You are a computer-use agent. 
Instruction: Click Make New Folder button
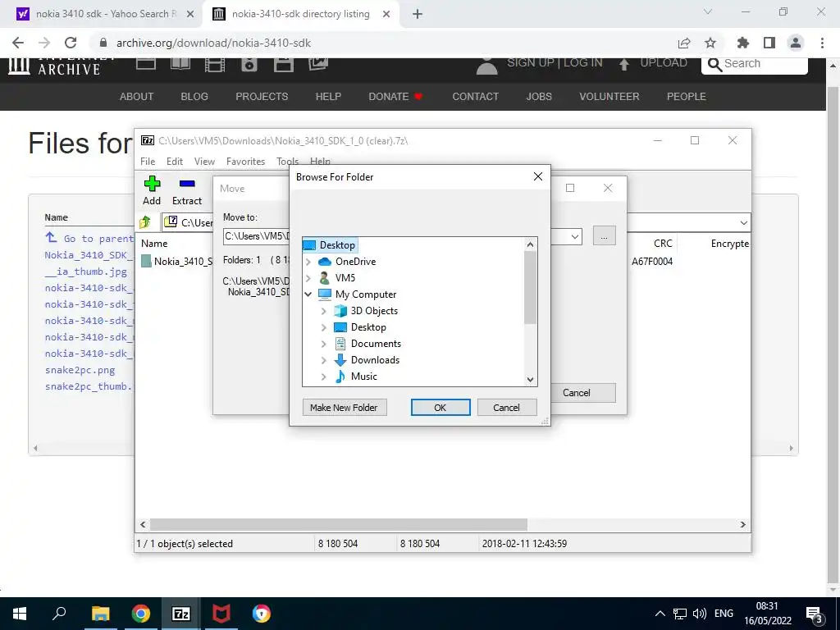(345, 408)
